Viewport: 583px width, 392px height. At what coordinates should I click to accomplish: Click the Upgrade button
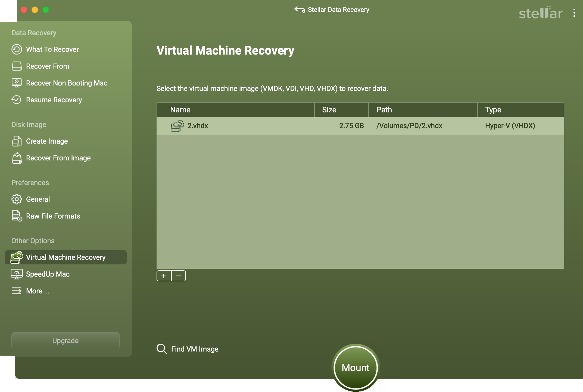pyautogui.click(x=66, y=341)
